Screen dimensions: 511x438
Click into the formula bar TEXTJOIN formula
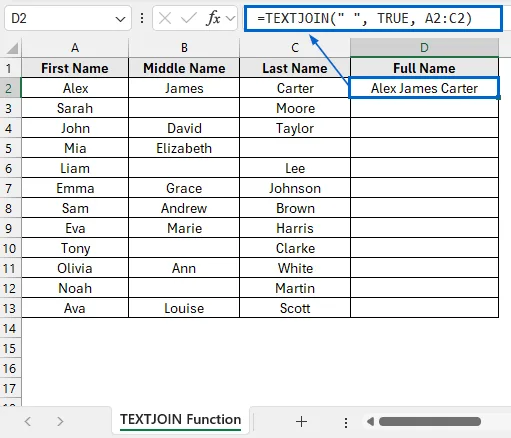click(x=373, y=18)
